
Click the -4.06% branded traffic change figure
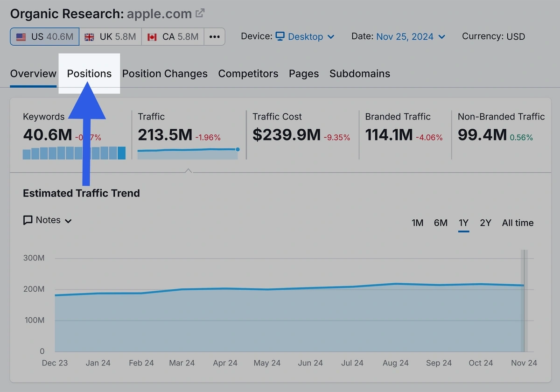click(429, 137)
